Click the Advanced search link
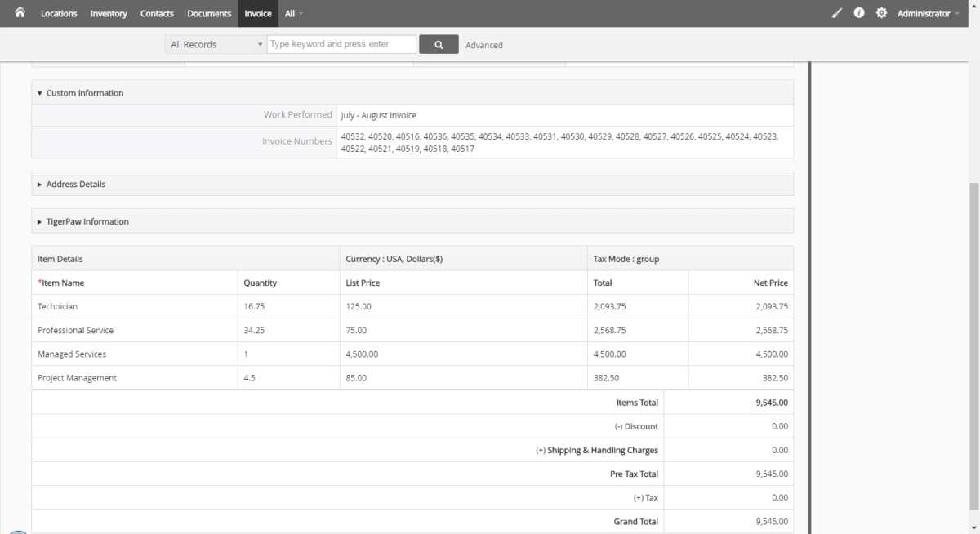The height and width of the screenshot is (534, 980). (x=483, y=45)
